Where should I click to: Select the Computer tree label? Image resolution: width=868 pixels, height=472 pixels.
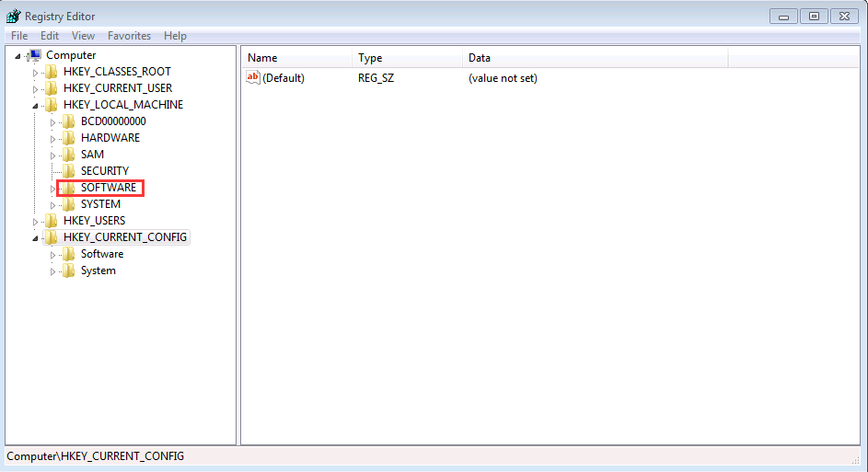[71, 55]
